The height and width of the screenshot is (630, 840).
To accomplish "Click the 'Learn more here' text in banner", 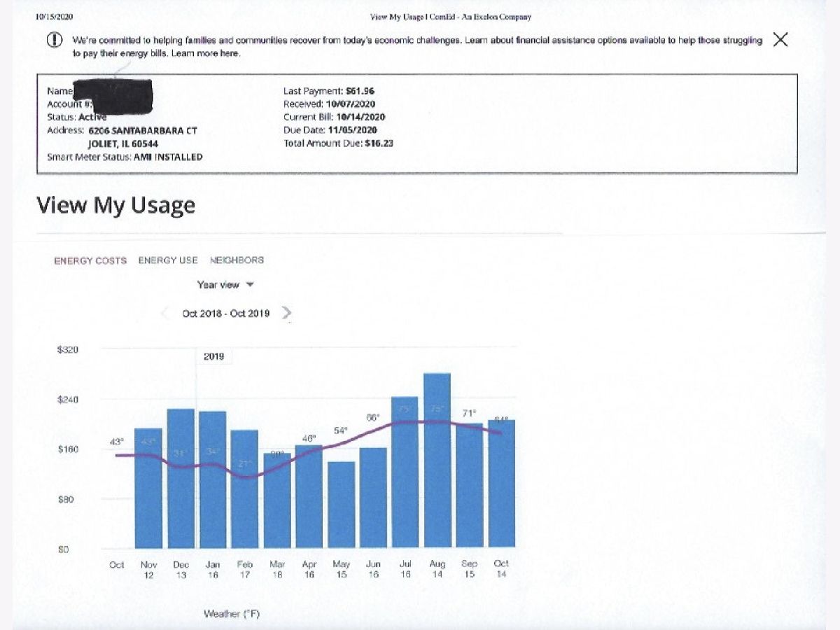I will 206,53.
